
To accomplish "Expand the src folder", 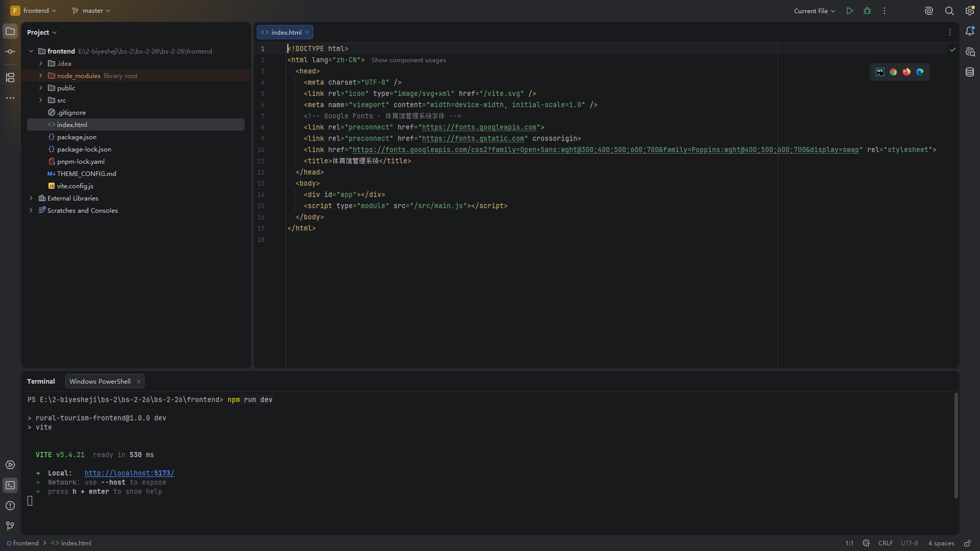I will (x=41, y=100).
